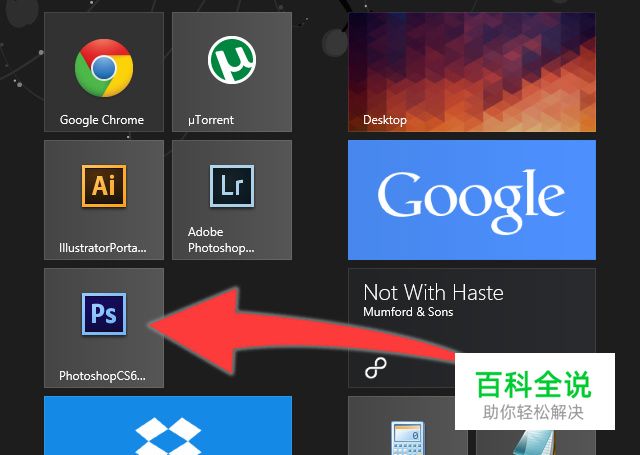This screenshot has height=455, width=640.
Task: Click the infinity music icon
Action: [x=376, y=368]
